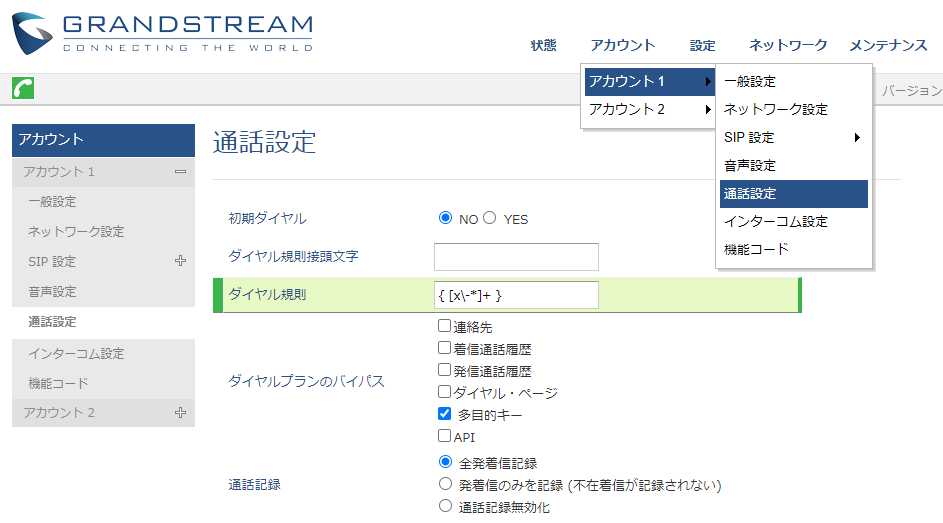Open the メンテナンス top menu
Screen dimensions: 943x523
click(888, 45)
